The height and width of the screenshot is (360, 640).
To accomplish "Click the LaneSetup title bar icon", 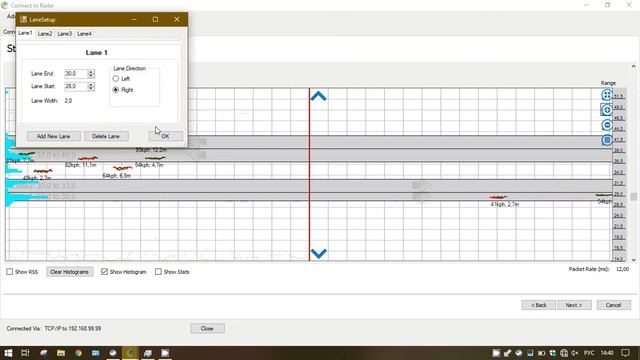I will (x=23, y=19).
